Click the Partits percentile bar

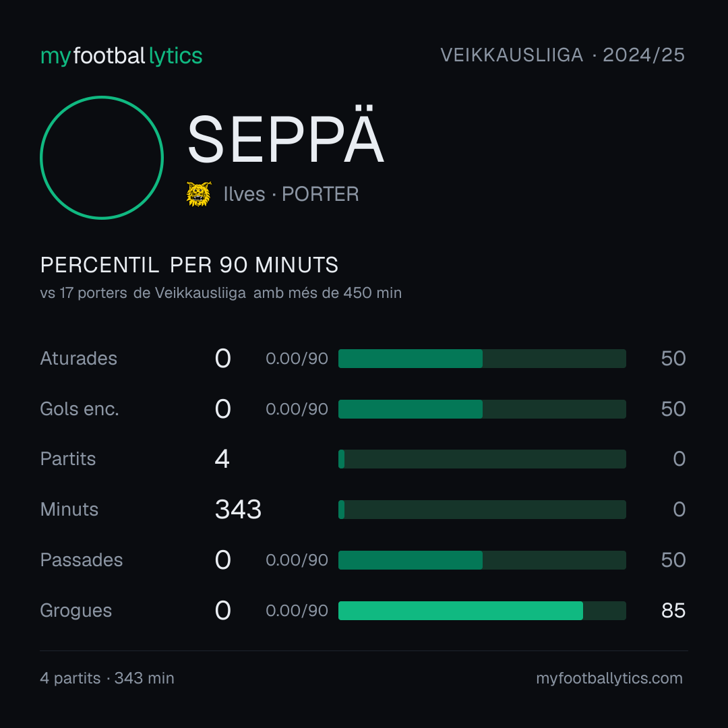(x=482, y=459)
